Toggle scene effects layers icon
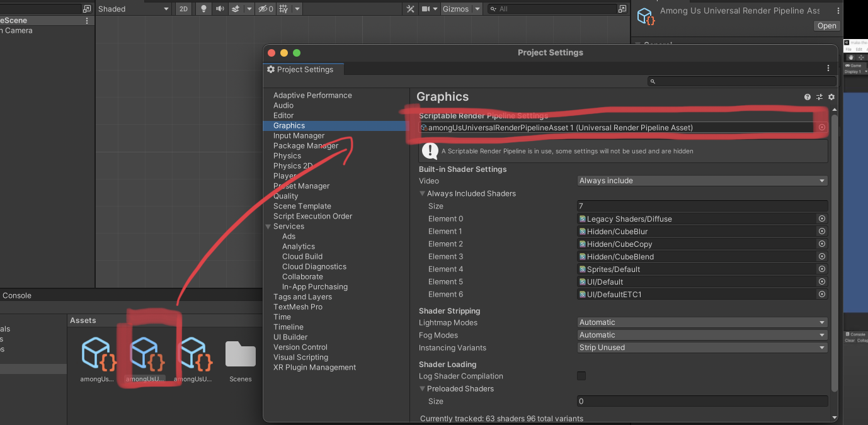Image resolution: width=868 pixels, height=425 pixels. (x=236, y=9)
